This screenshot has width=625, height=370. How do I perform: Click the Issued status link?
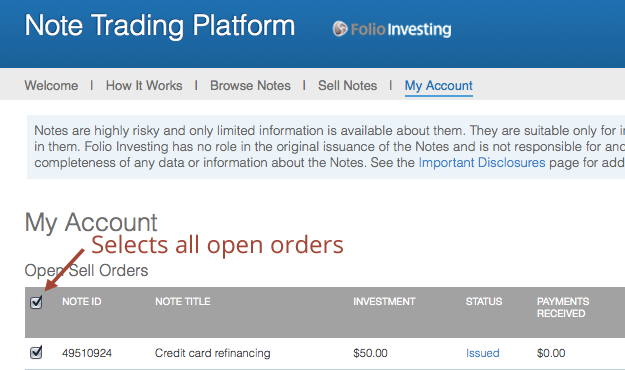click(x=483, y=353)
